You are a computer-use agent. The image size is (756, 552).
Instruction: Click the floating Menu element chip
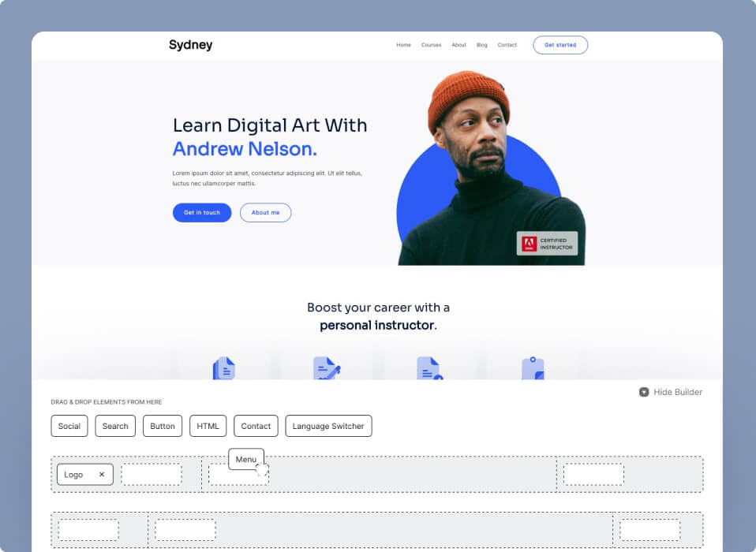point(245,459)
